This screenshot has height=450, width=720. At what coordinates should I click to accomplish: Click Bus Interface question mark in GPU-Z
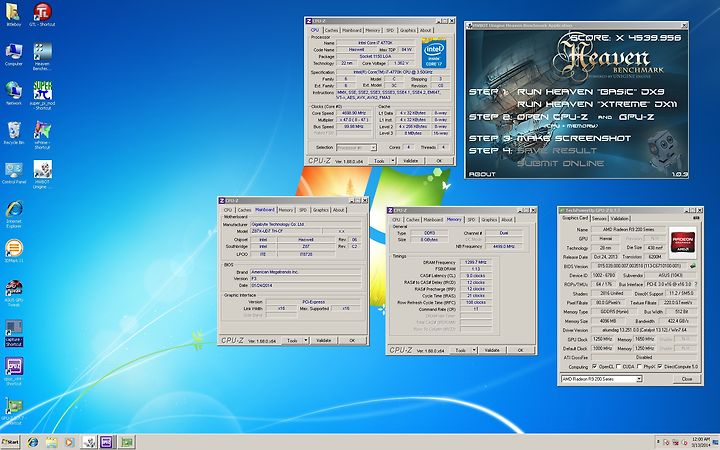coord(696,284)
